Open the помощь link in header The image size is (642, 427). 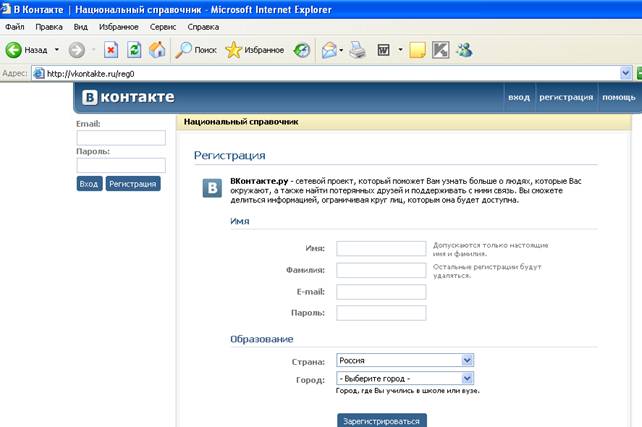pyautogui.click(x=618, y=97)
